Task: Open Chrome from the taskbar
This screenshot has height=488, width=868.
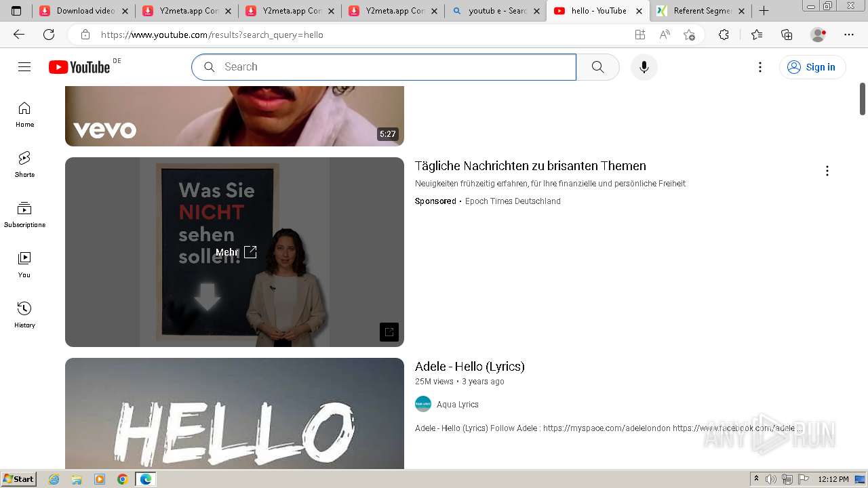Action: click(122, 479)
